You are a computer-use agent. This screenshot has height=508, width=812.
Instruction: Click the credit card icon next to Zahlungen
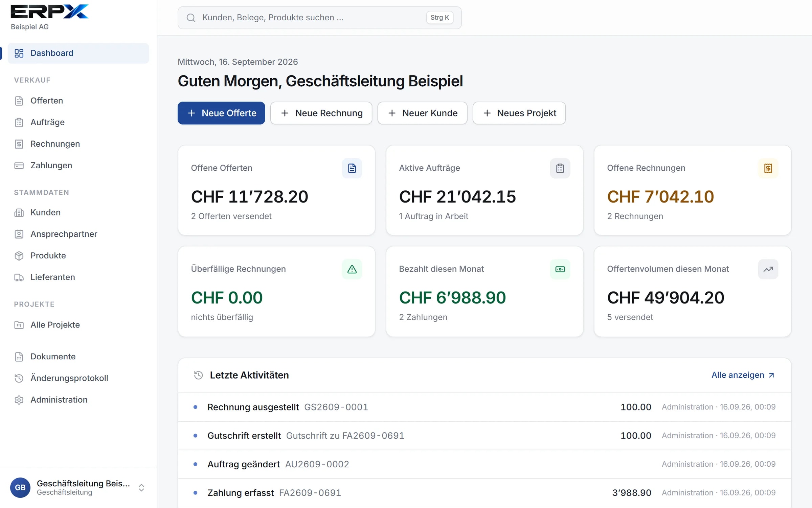tap(19, 166)
